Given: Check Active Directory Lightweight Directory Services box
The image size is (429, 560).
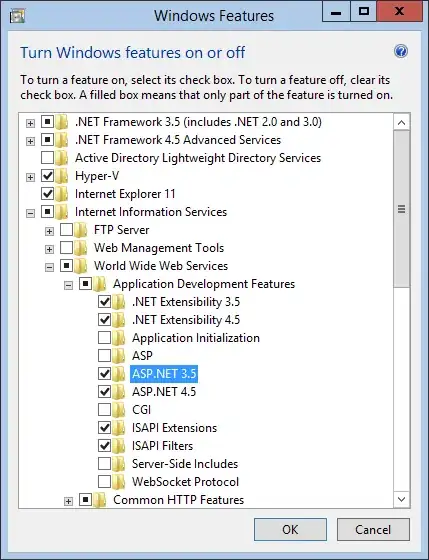Looking at the screenshot, I should pos(48,158).
